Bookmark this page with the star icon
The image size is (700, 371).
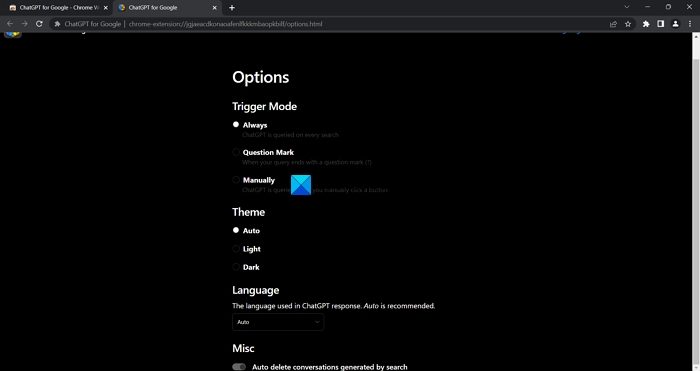[628, 24]
